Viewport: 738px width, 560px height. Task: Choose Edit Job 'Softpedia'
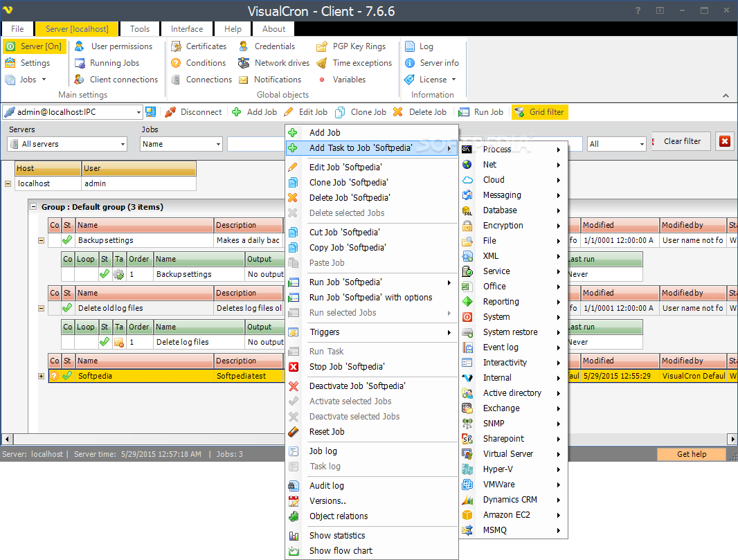click(372, 167)
